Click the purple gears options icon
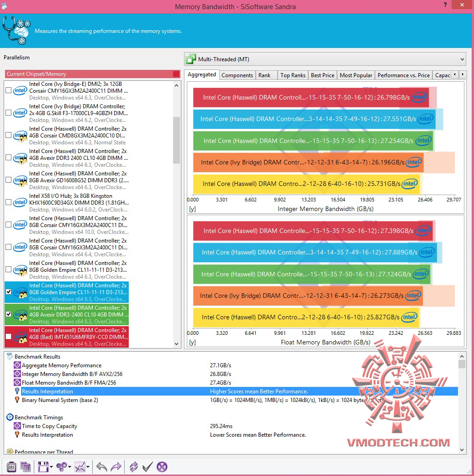 tap(62, 466)
